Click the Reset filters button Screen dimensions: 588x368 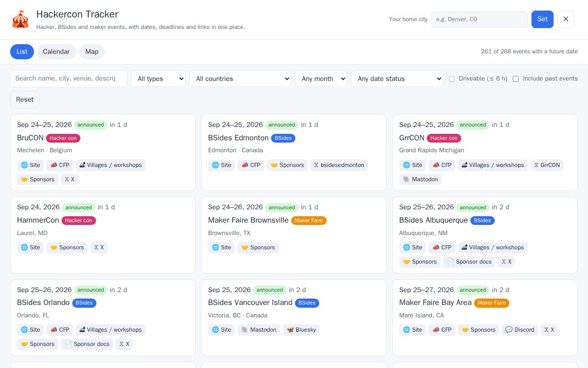25,100
